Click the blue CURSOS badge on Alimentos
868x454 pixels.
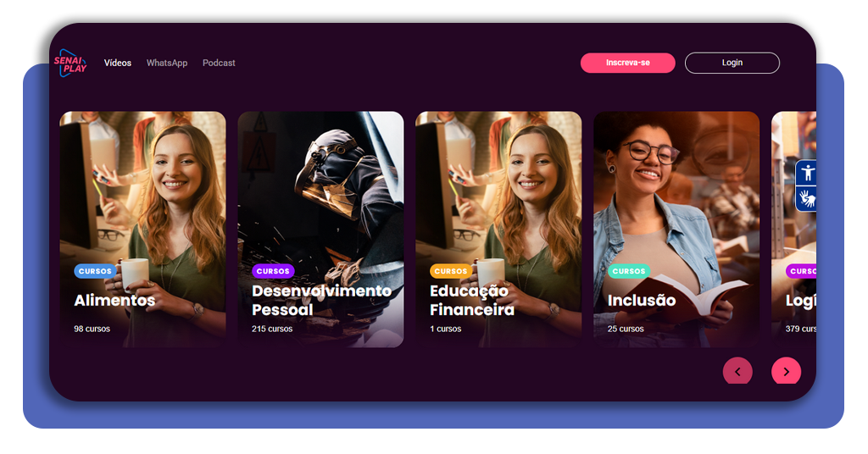click(x=95, y=271)
